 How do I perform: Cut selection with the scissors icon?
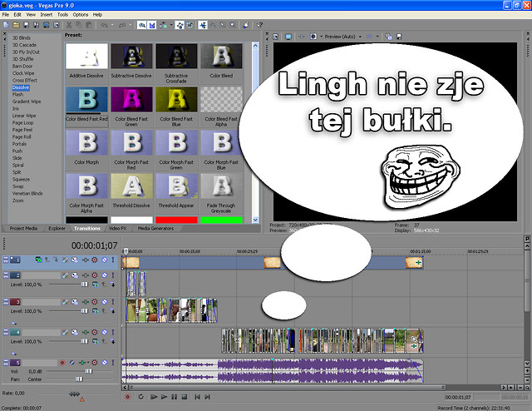point(69,25)
